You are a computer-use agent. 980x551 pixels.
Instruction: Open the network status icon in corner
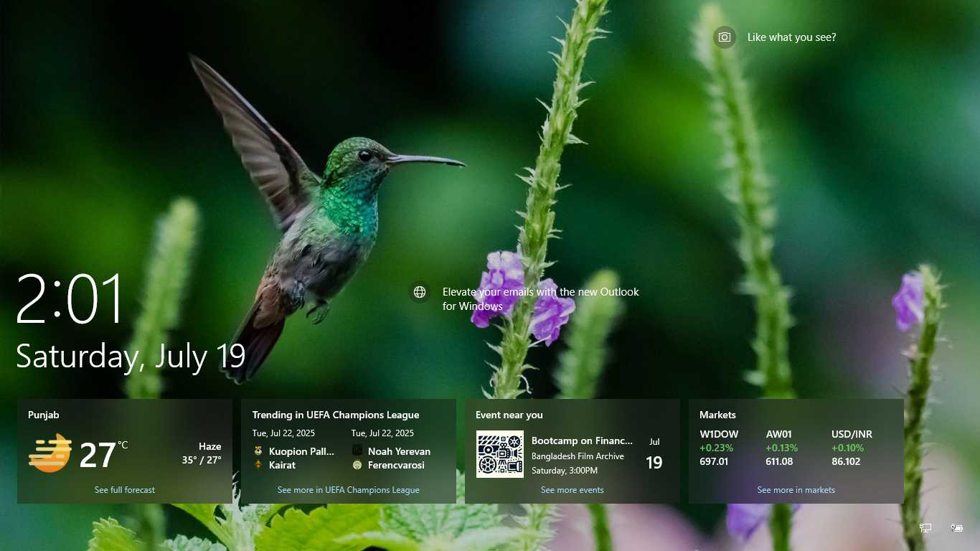(925, 528)
